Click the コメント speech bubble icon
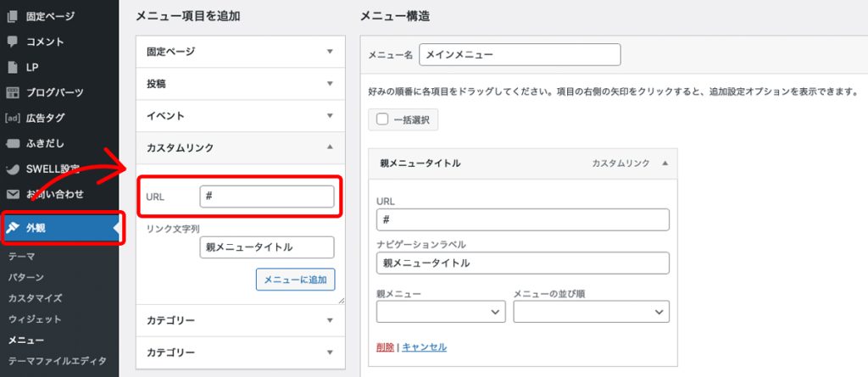Viewport: 868px width, 377px height. click(x=12, y=42)
